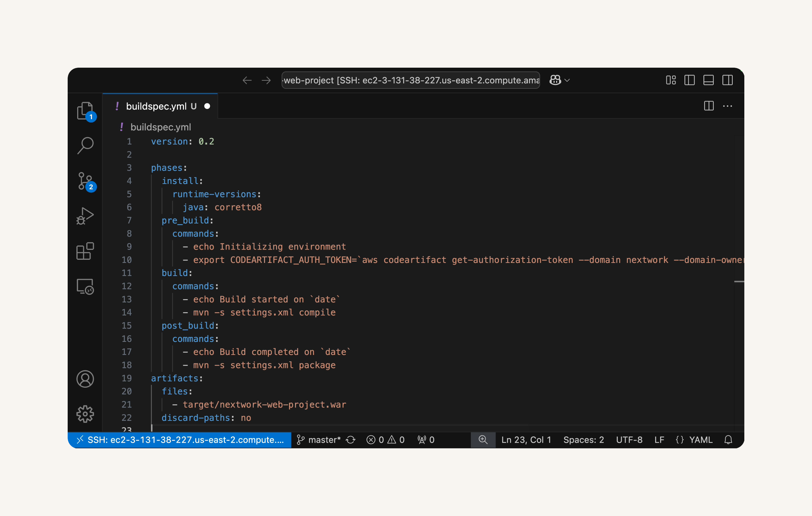Open the Manage gear menu
Screen dimensions: 812x516
[85, 414]
